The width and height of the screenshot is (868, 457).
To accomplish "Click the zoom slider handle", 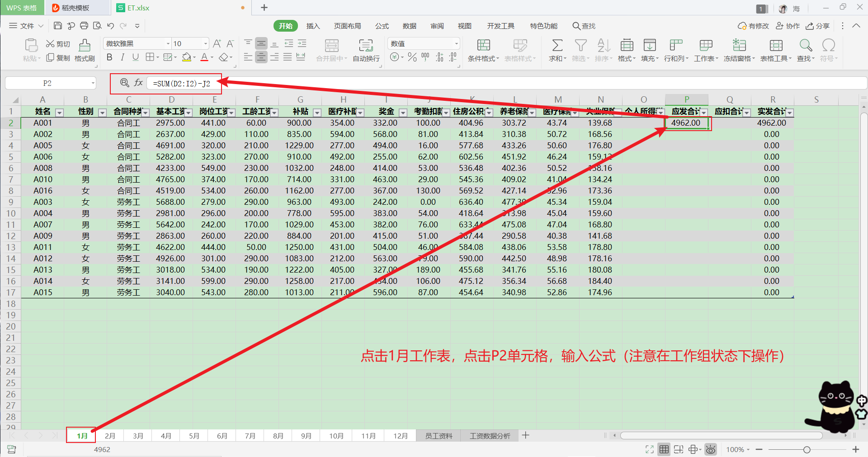I will [807, 449].
